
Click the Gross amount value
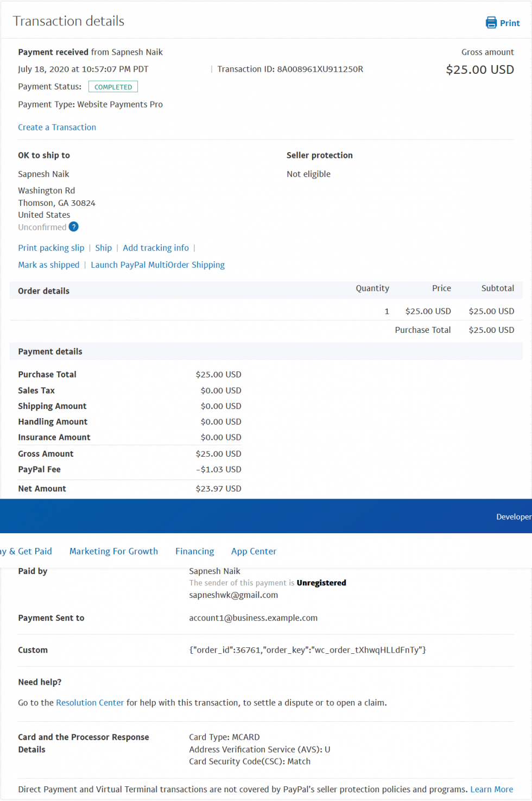click(479, 69)
